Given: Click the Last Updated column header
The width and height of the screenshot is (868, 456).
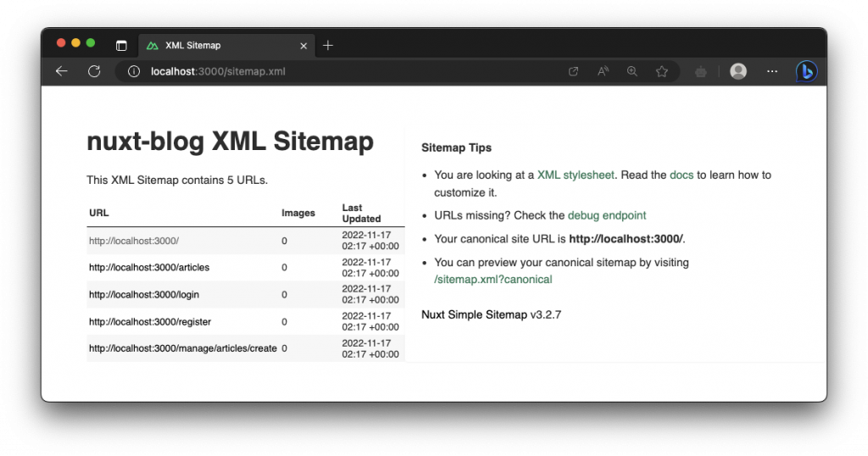Looking at the screenshot, I should pyautogui.click(x=361, y=213).
